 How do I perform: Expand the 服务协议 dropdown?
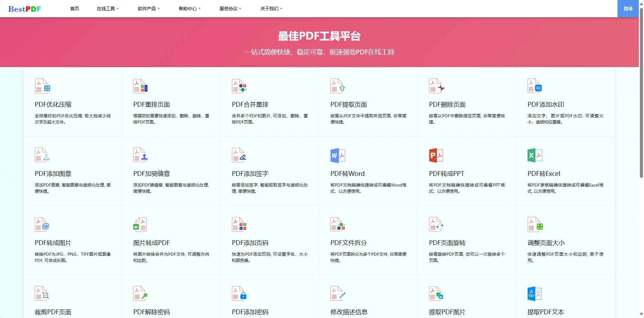coord(230,9)
